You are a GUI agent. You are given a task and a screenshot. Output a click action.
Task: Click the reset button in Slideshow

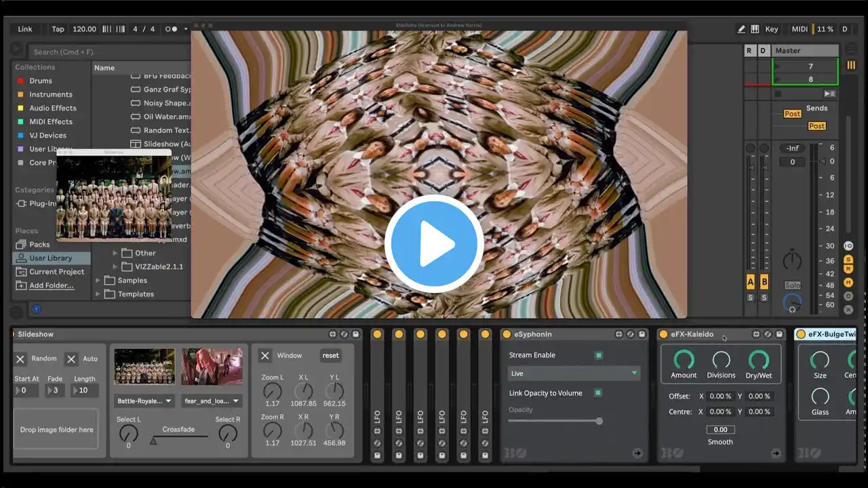pyautogui.click(x=330, y=355)
